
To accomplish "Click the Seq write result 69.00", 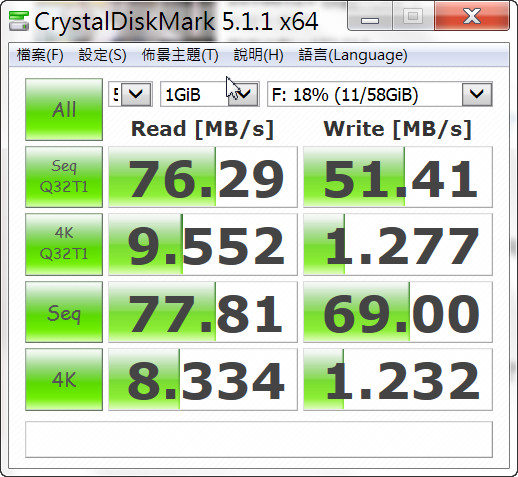I will click(398, 312).
